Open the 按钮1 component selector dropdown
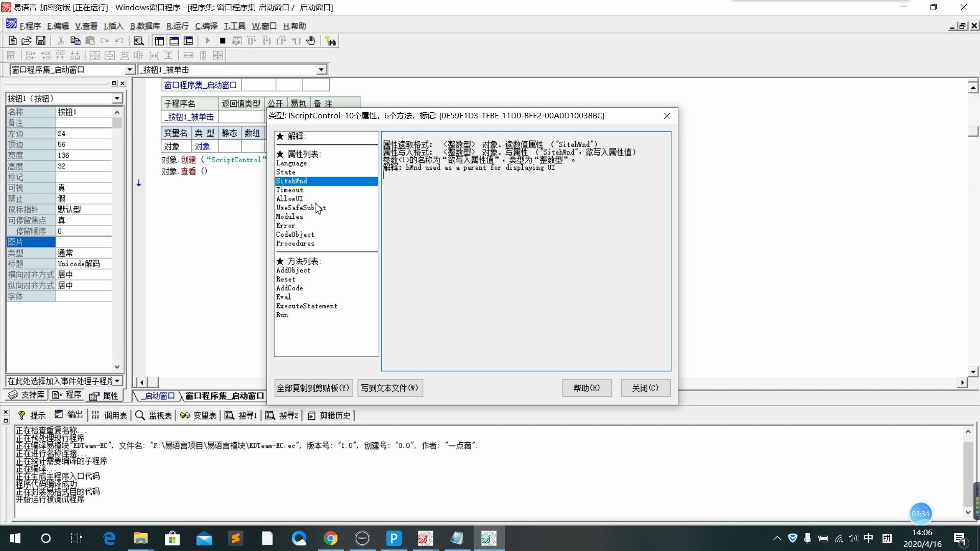The width and height of the screenshot is (980, 551). click(x=117, y=98)
